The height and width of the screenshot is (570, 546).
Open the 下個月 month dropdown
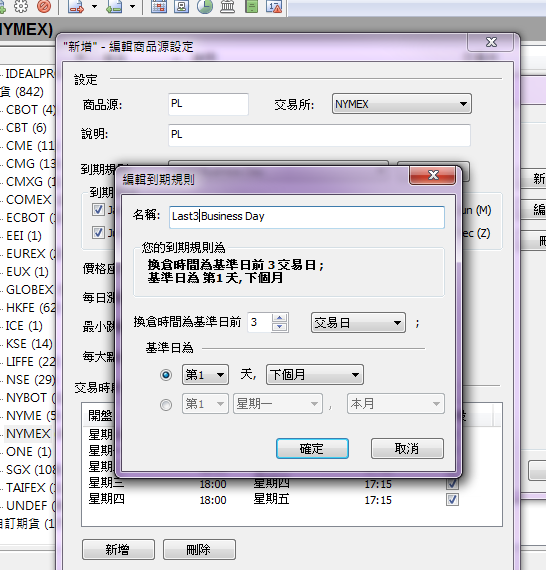(315, 374)
